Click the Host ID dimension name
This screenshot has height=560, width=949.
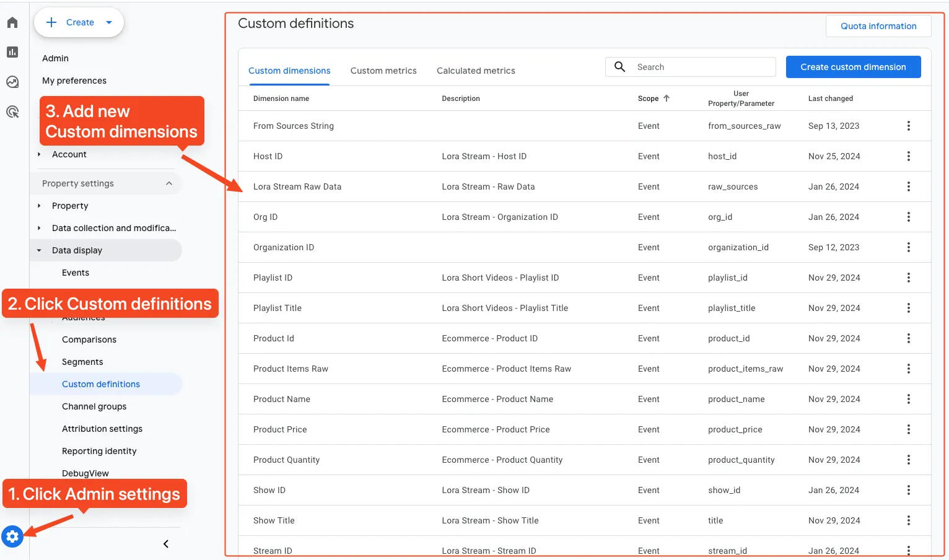pyautogui.click(x=268, y=156)
